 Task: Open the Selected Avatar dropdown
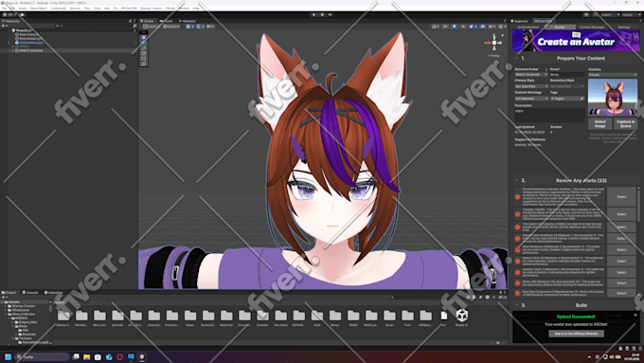click(x=531, y=75)
